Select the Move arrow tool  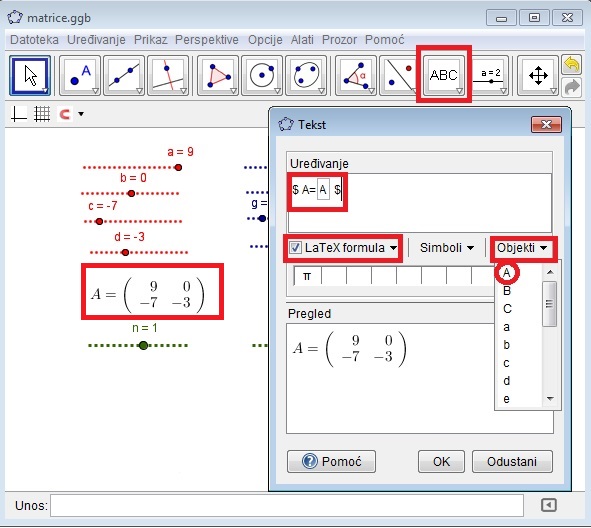coord(30,75)
